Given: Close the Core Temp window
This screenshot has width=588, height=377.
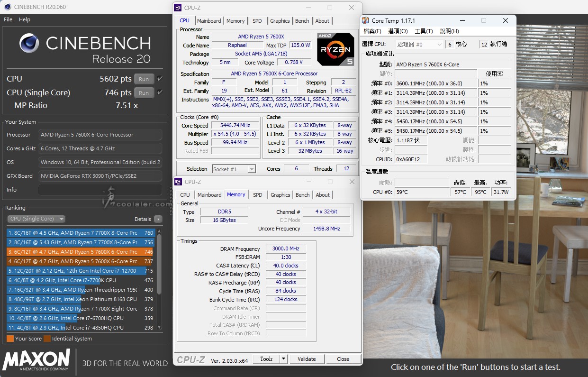Looking at the screenshot, I should click(x=506, y=20).
